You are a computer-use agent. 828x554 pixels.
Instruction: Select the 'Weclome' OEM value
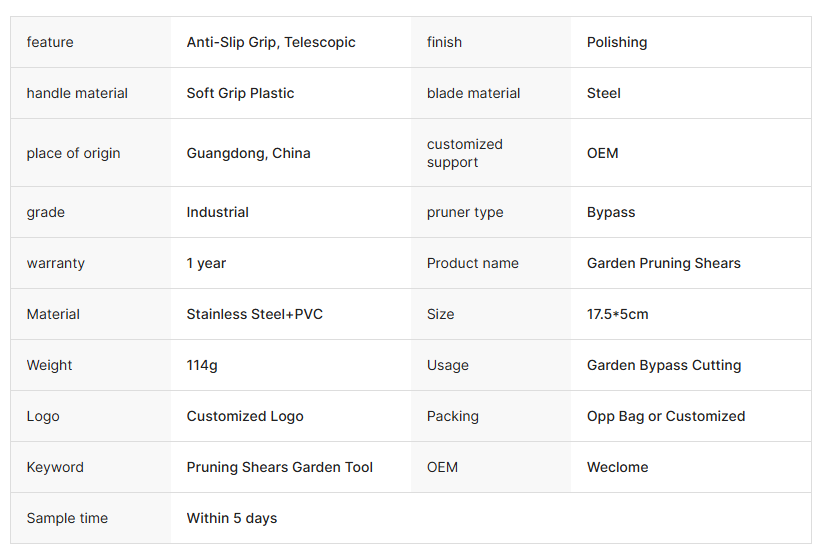617,467
